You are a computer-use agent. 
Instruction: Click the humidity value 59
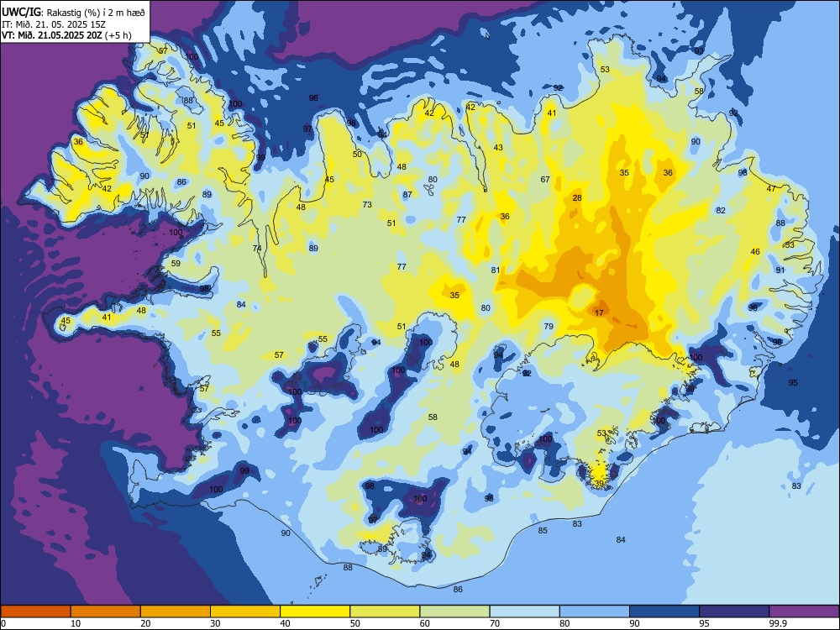(x=176, y=264)
